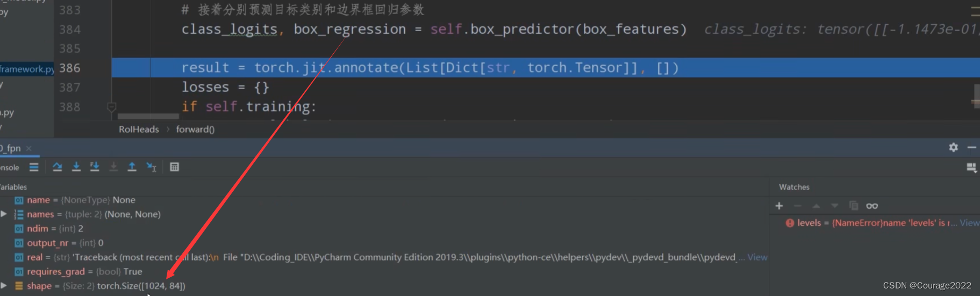Click the fold marker beside line 388
Viewport: 980px width, 296px height.
point(111,107)
